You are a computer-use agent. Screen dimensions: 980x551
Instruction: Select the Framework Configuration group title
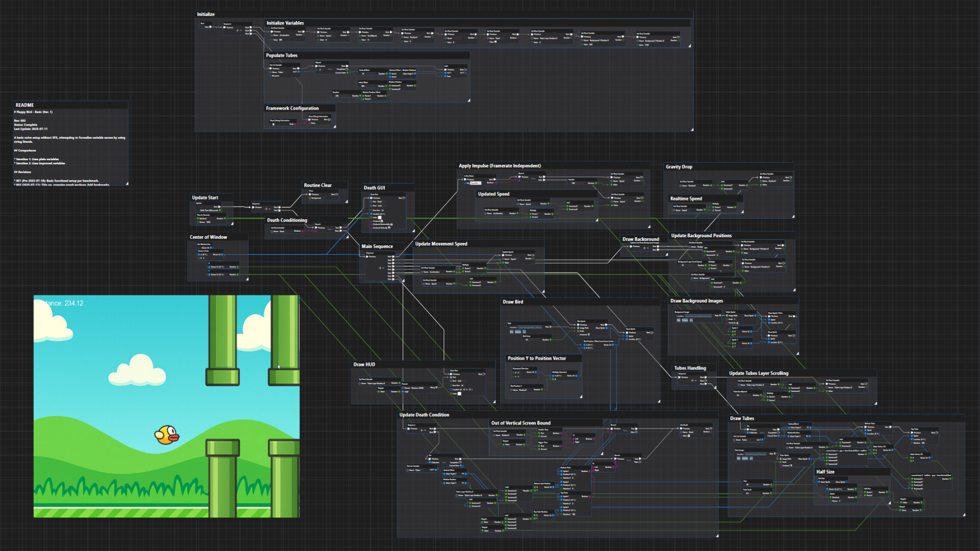[292, 108]
